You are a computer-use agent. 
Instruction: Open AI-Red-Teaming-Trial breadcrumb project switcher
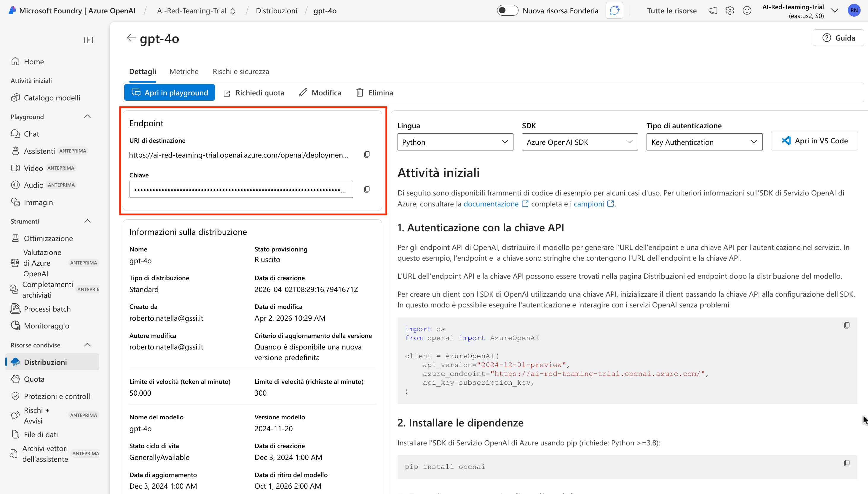pos(196,11)
